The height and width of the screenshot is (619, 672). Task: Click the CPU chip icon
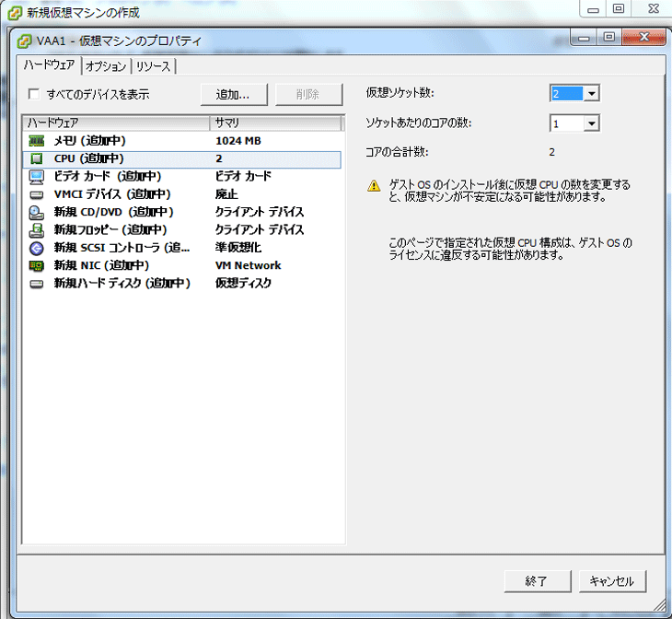37,158
